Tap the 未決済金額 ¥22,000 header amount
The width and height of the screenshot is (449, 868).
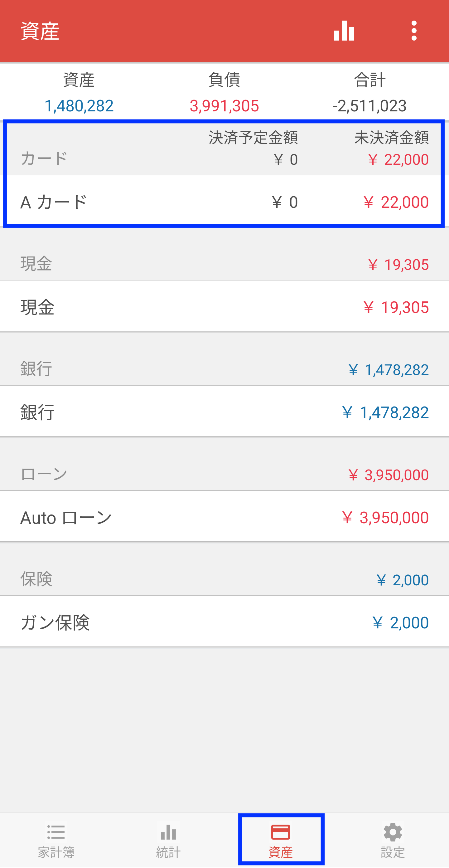pyautogui.click(x=398, y=159)
